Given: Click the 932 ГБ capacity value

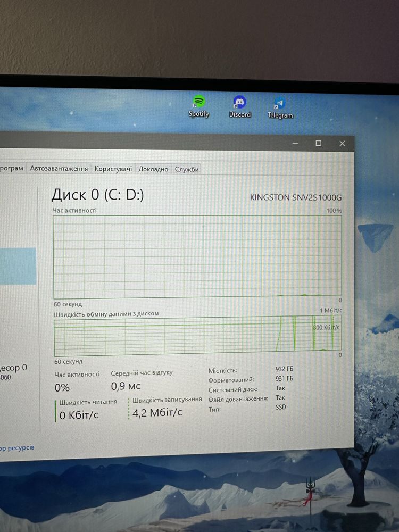Looking at the screenshot, I should [284, 369].
